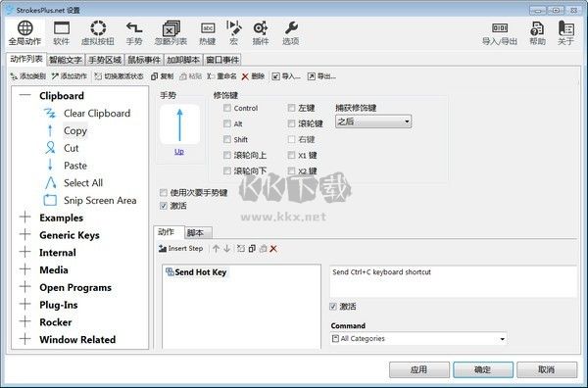
Task: Expand the Examples category
Action: pos(25,218)
